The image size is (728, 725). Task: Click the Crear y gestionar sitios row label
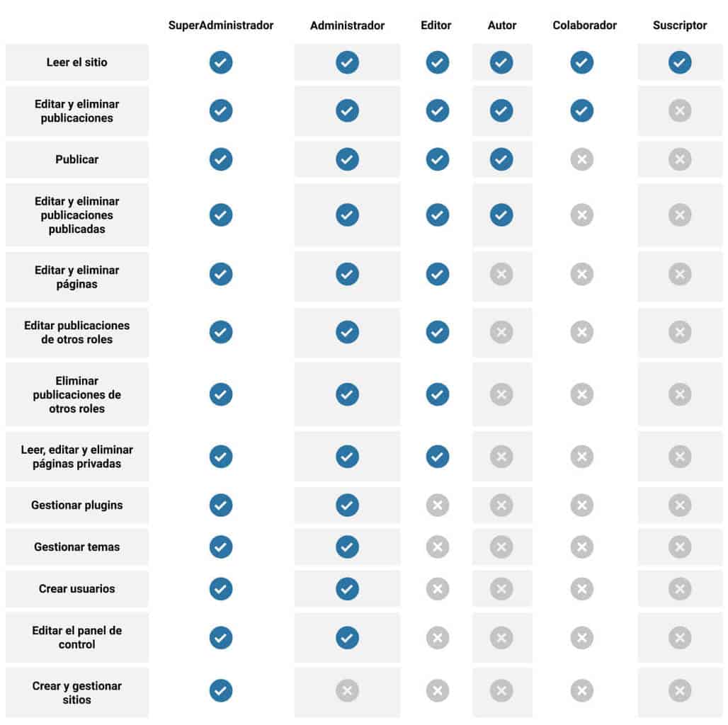coord(77,692)
